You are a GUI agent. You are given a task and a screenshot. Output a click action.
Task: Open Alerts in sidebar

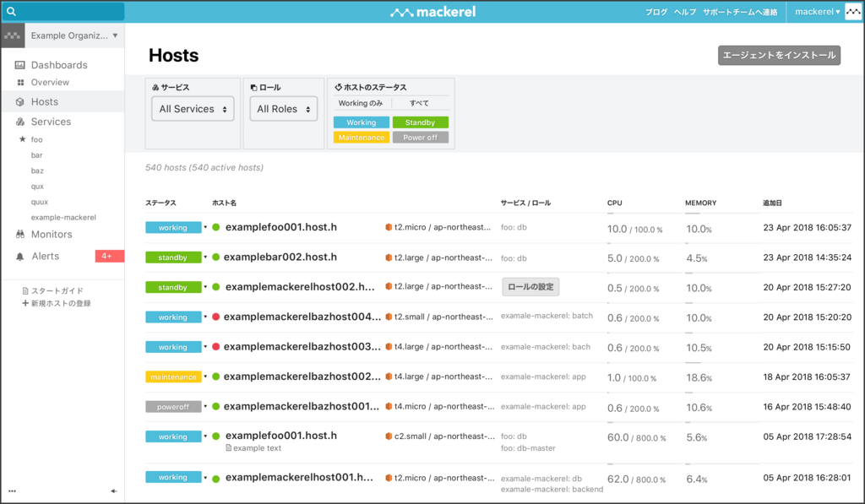(x=45, y=257)
